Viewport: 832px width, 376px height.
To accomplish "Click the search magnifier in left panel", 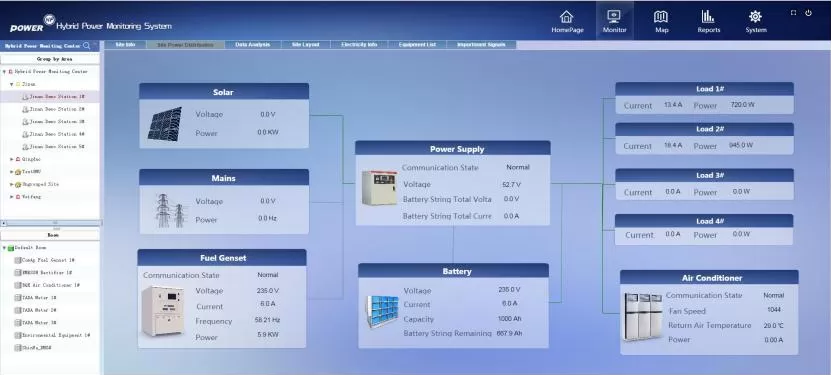I will pos(87,46).
